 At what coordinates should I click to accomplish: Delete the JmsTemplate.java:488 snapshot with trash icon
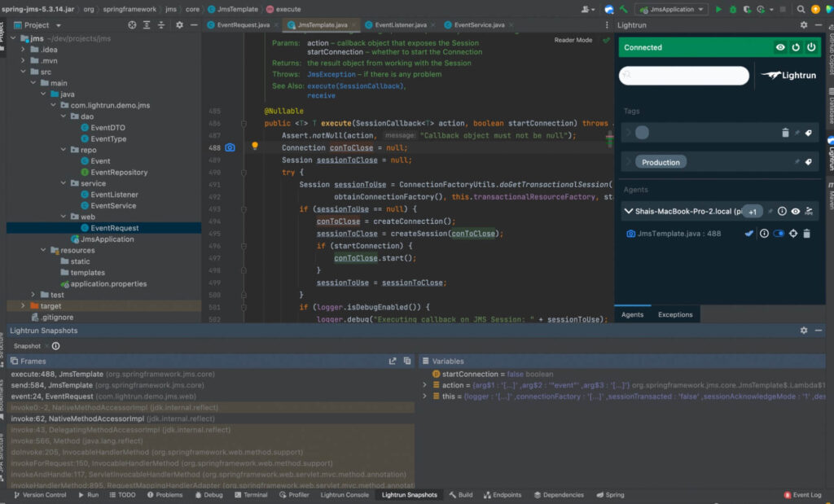tap(806, 234)
